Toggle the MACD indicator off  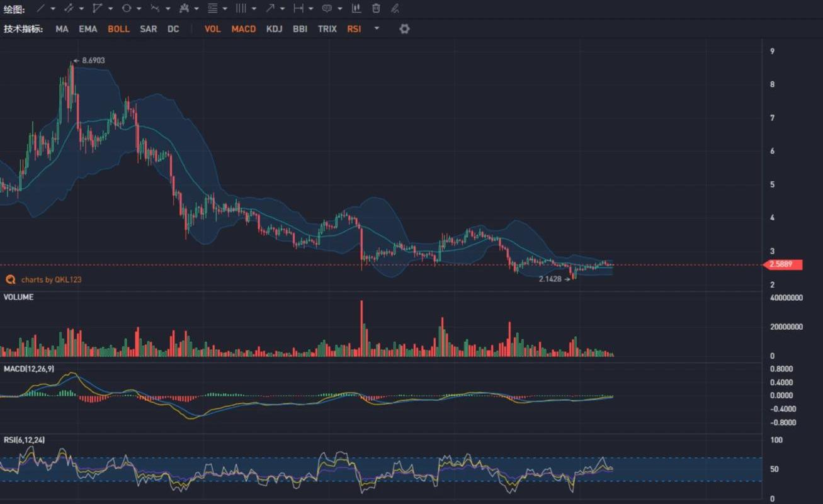click(x=243, y=29)
